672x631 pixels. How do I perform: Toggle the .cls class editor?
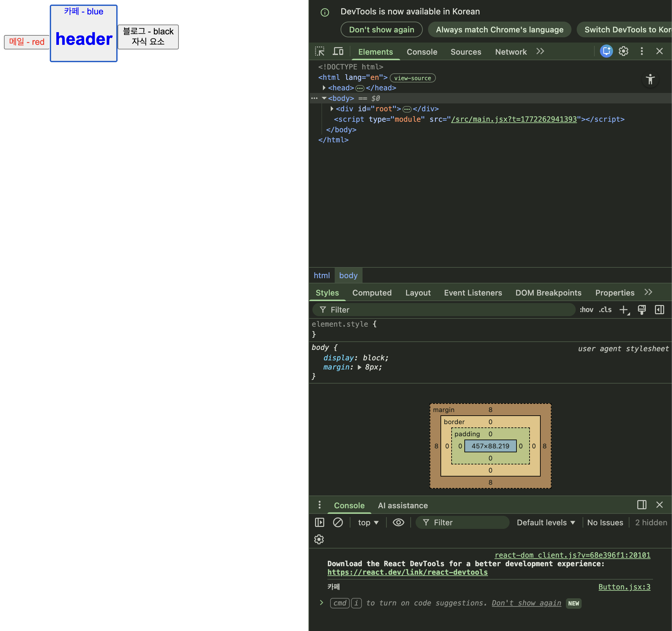(605, 310)
